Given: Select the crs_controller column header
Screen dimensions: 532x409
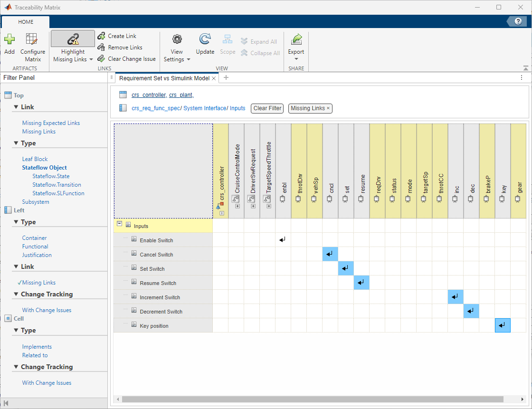Looking at the screenshot, I should coord(221,171).
